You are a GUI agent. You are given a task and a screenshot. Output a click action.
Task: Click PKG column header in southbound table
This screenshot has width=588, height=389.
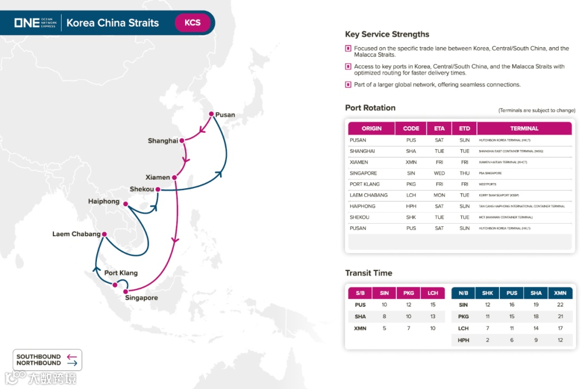point(408,293)
